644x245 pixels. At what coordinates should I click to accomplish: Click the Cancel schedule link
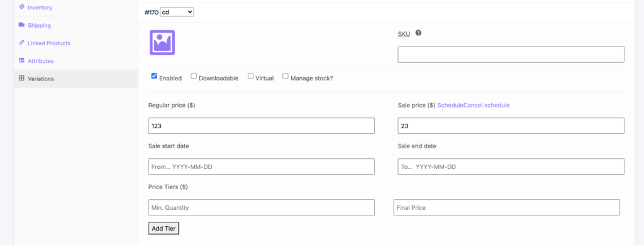pyautogui.click(x=486, y=105)
